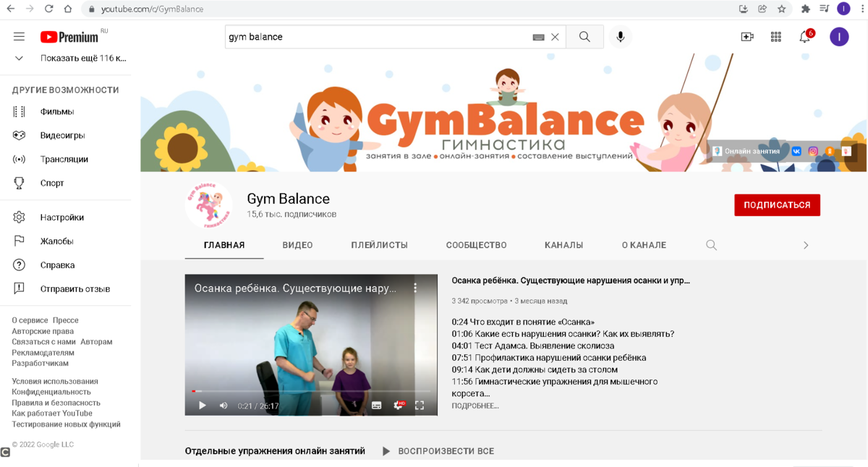Open video player settings gear
868x467 pixels.
398,406
